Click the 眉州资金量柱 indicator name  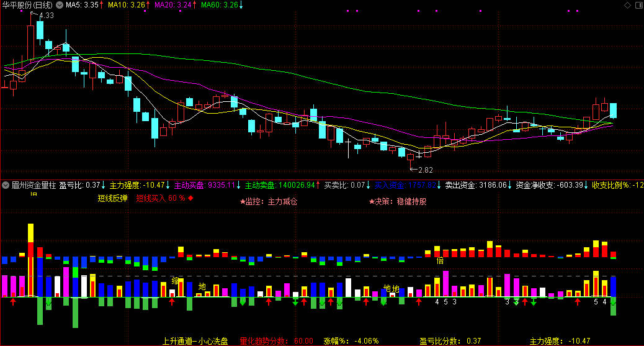(x=34, y=185)
